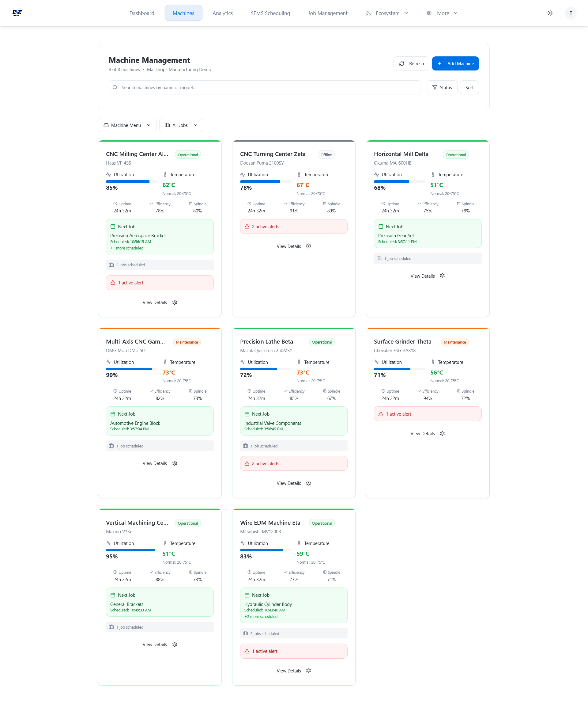This screenshot has height=704, width=588.
Task: Open the Status filter button
Action: click(442, 87)
